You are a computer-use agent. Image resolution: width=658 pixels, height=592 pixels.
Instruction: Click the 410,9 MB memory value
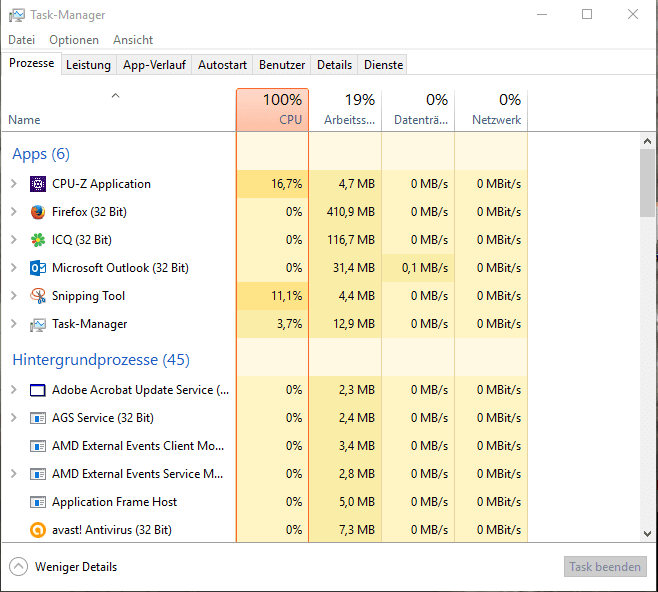350,212
